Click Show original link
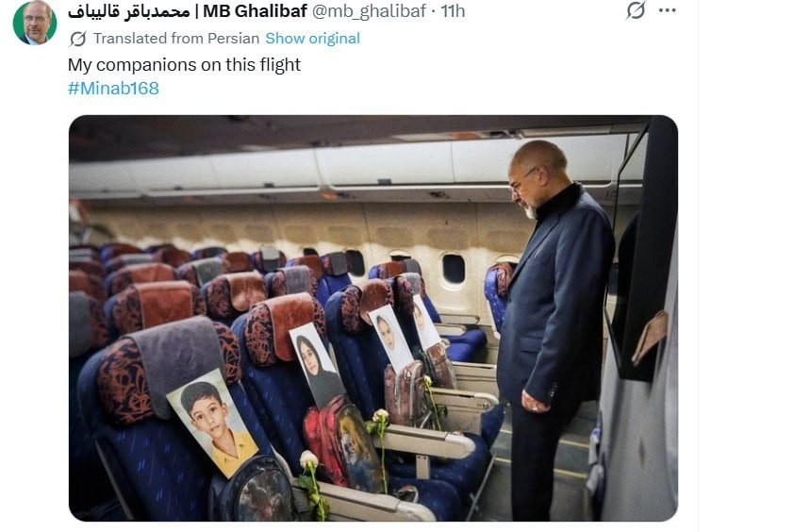This screenshot has width=795, height=532. 312,39
